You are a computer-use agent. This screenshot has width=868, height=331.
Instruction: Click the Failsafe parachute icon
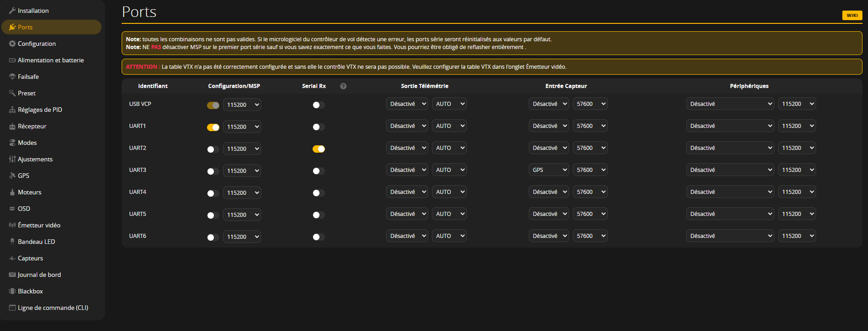pos(12,77)
